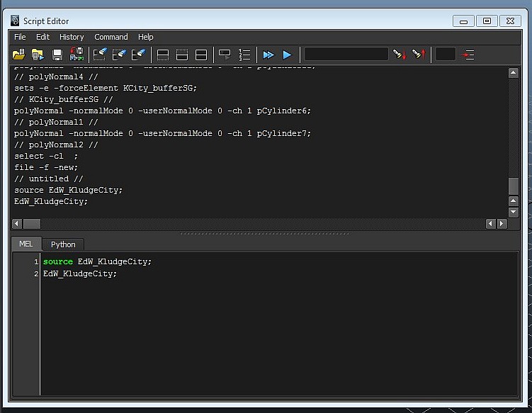
Task: Click scroll-left arrow at right end
Action: 491,224
